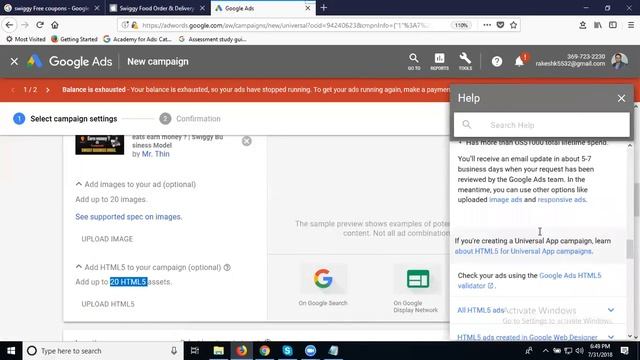
Task: Click the Search Help input field
Action: click(x=542, y=125)
